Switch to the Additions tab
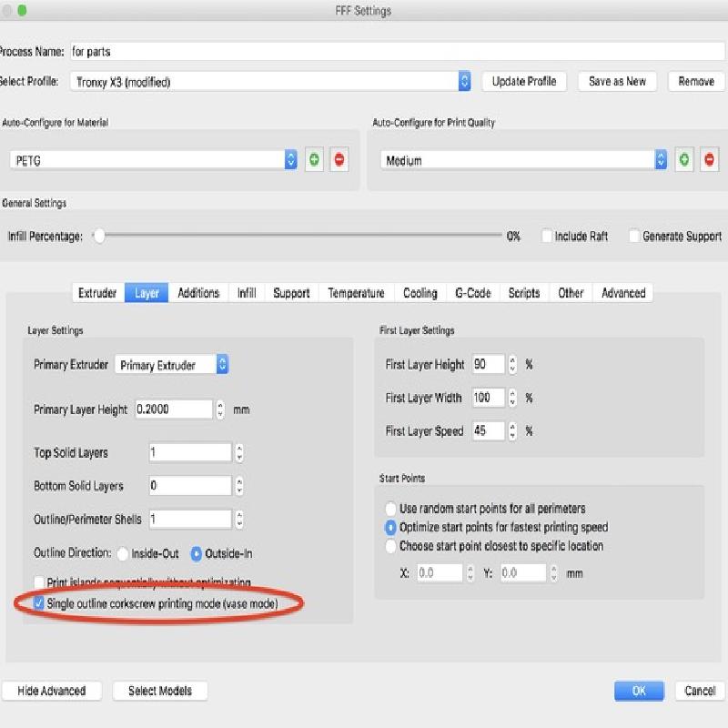Screen dimensions: 728x728 (198, 293)
